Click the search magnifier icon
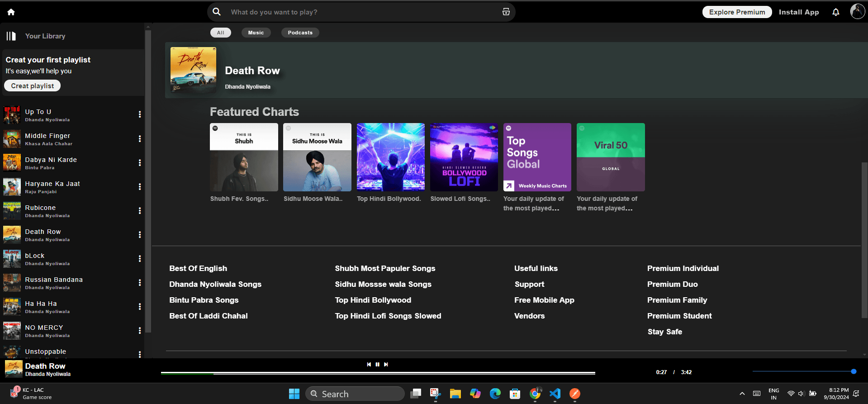 (x=217, y=12)
